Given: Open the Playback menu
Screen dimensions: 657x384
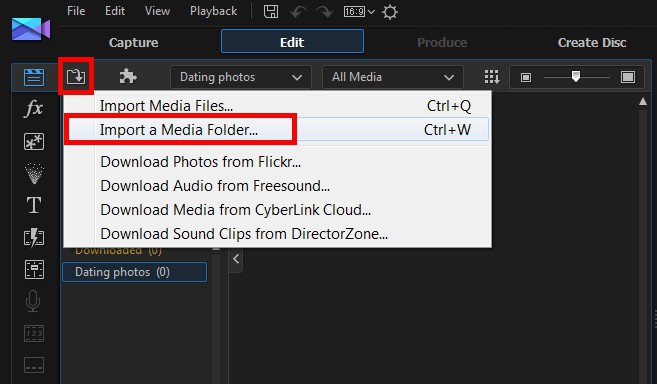Looking at the screenshot, I should pos(213,11).
